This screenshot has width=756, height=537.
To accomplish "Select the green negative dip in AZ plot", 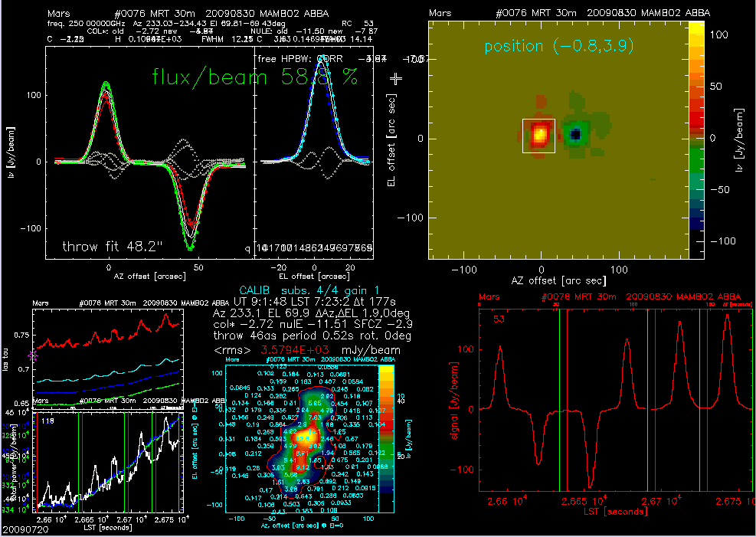I will point(191,247).
